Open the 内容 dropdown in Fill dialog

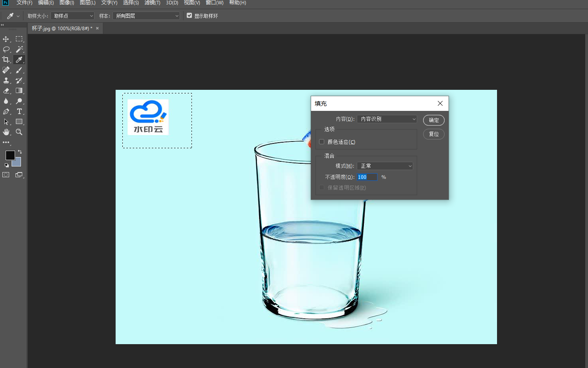(387, 119)
